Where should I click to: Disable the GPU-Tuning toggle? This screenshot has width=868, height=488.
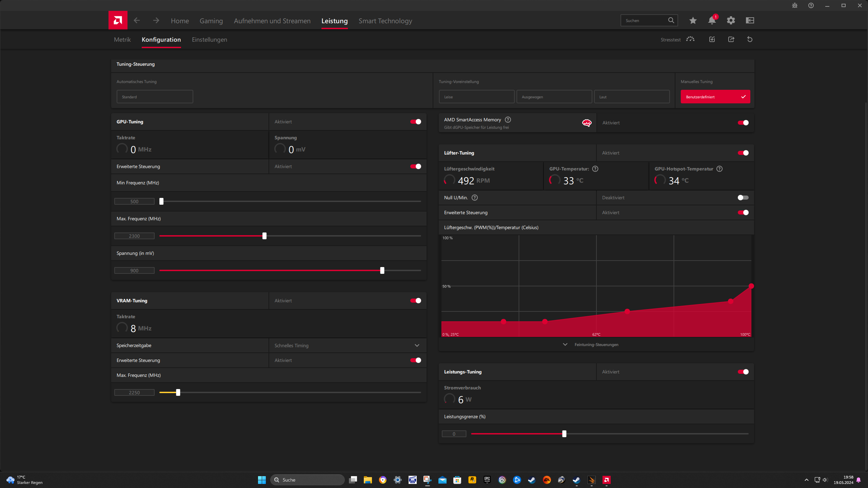click(415, 122)
